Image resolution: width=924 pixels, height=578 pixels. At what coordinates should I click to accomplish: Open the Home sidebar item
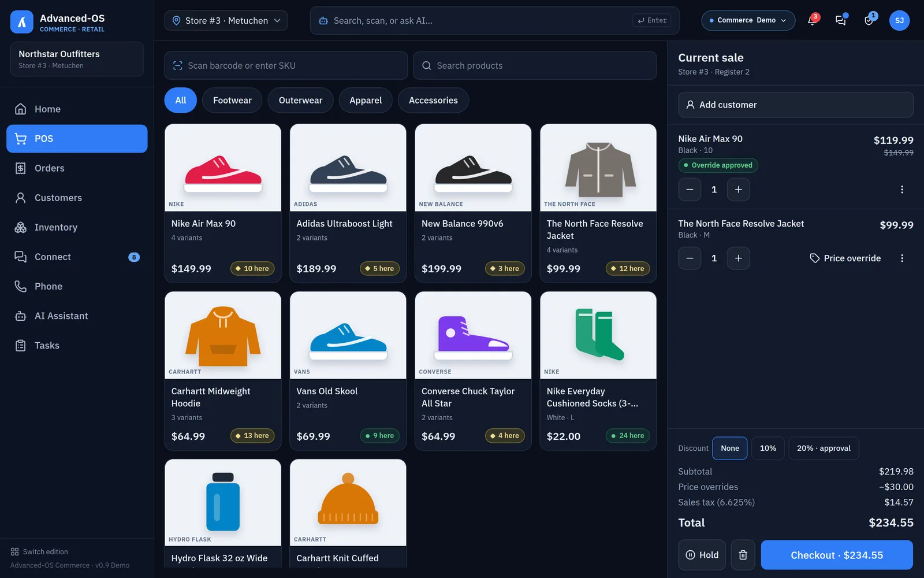[77, 109]
